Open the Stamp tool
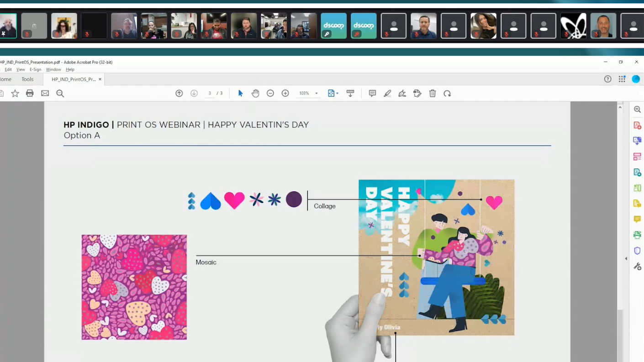Image resolution: width=644 pixels, height=362 pixels. pos(417,93)
